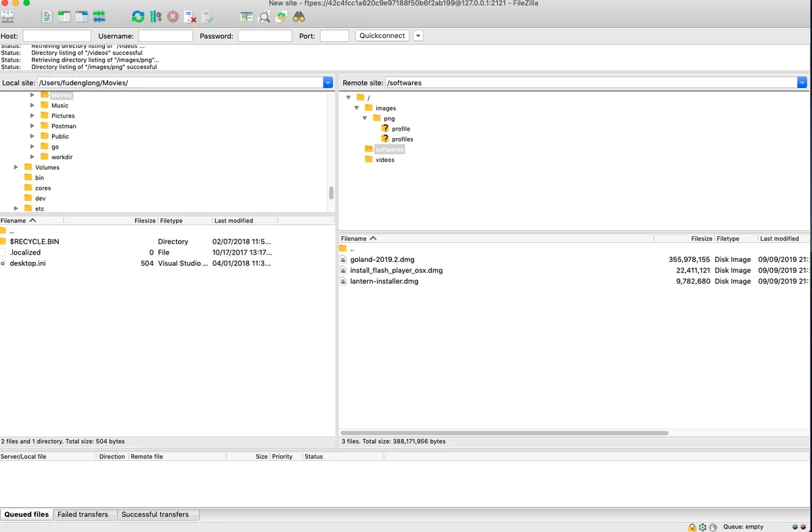Click the red activity indicator light
812x532 pixels.
coord(804,527)
